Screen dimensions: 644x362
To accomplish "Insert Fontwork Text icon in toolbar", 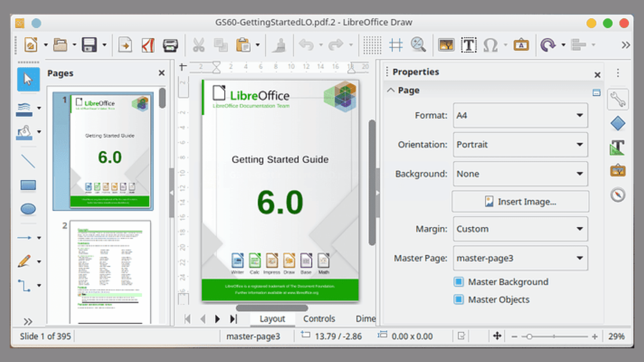I will (x=521, y=45).
